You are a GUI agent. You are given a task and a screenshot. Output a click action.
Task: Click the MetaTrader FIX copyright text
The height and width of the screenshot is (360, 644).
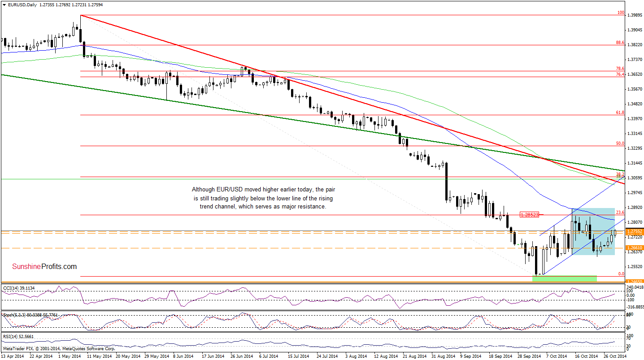59,348
